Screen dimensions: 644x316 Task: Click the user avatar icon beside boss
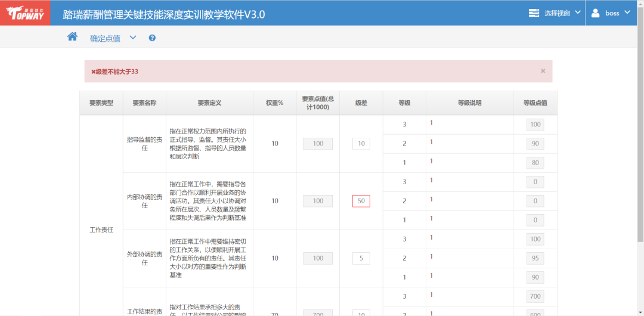[x=595, y=13]
